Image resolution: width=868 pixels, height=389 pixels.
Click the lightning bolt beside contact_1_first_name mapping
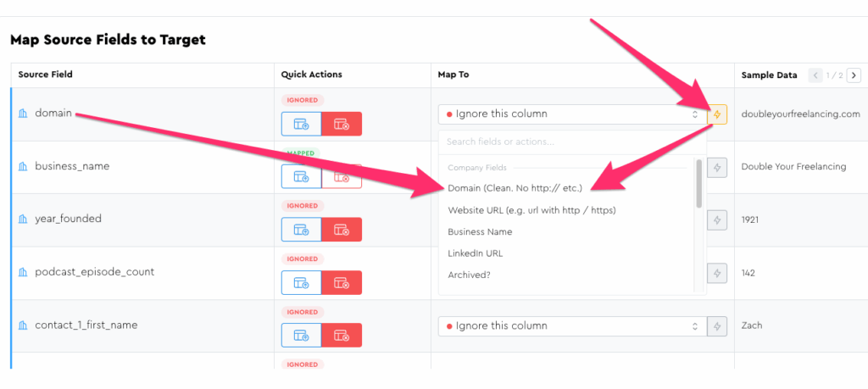coord(717,326)
